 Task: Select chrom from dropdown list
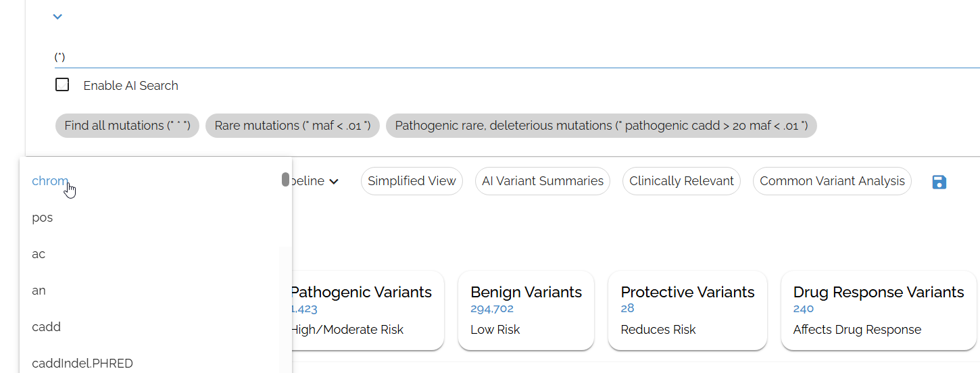point(50,181)
